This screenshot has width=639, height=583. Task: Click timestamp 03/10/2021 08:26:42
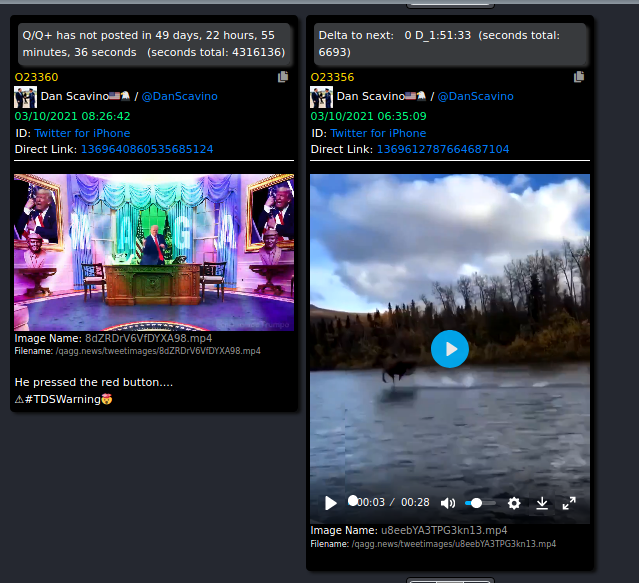73,116
